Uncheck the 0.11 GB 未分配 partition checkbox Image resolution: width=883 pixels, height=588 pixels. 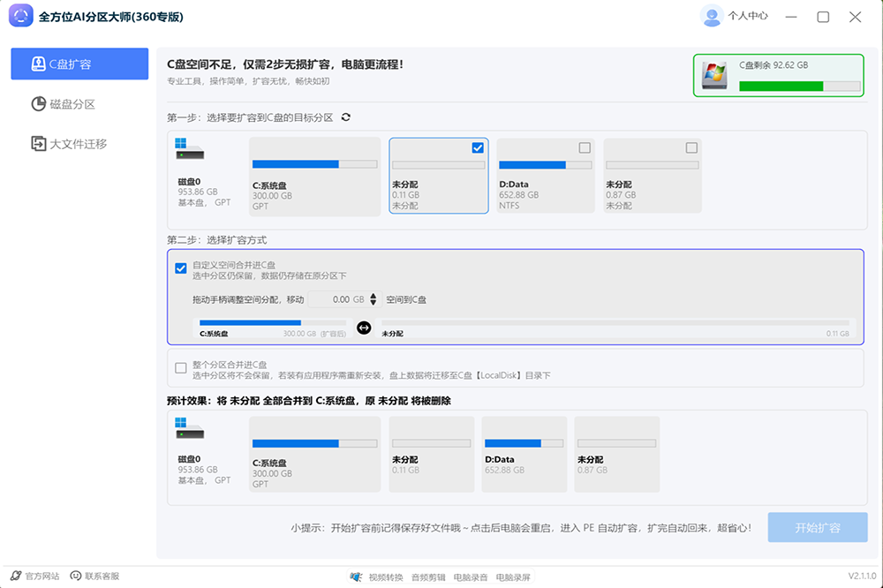[x=478, y=148]
